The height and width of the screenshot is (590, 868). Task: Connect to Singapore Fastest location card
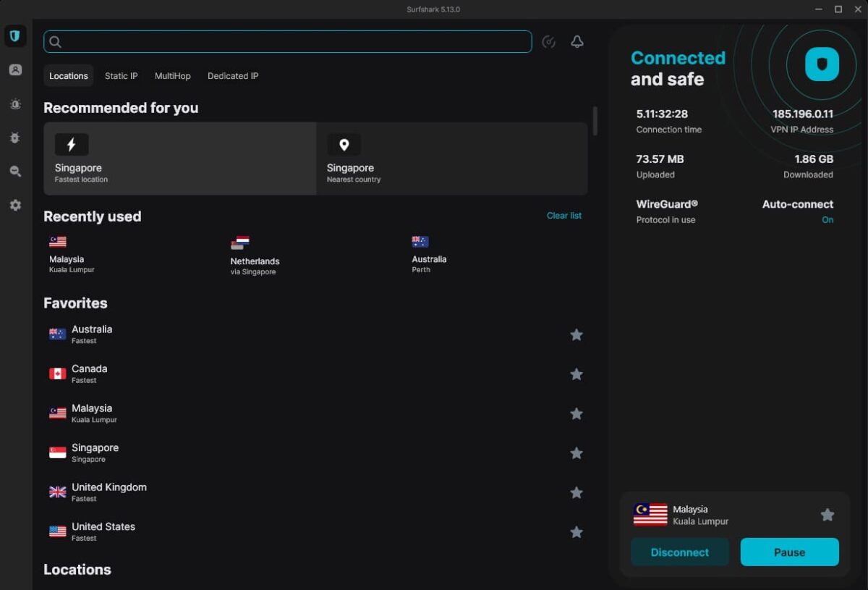pyautogui.click(x=180, y=159)
